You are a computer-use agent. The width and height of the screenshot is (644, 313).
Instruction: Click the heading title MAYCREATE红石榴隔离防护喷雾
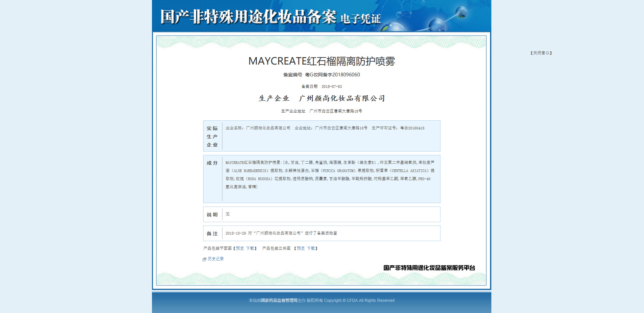click(x=322, y=61)
